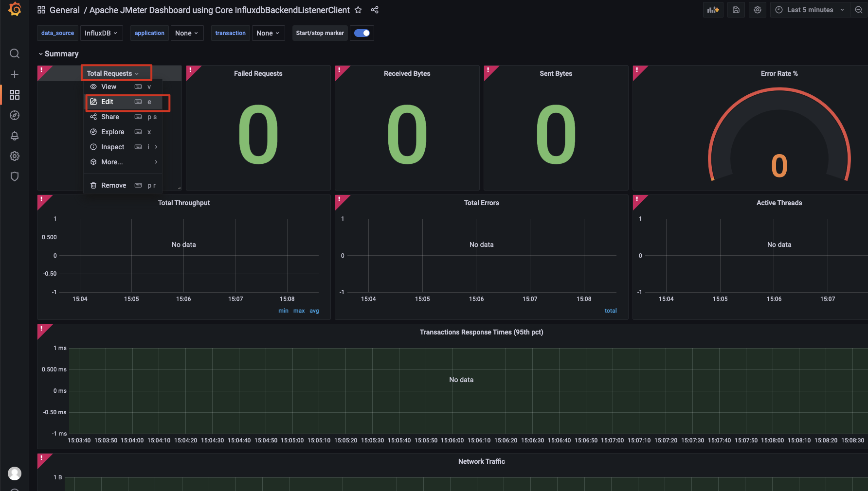This screenshot has height=491, width=868.
Task: Click the data_source variable label
Action: [57, 33]
